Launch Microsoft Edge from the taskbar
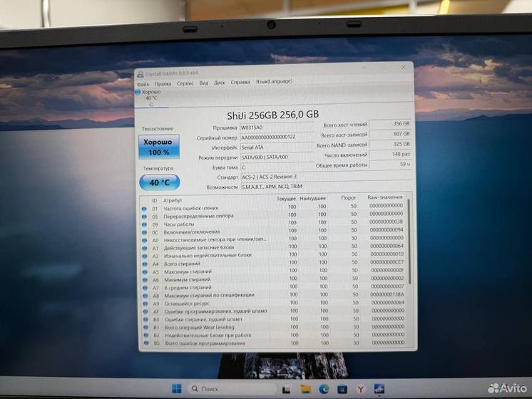 click(x=324, y=389)
